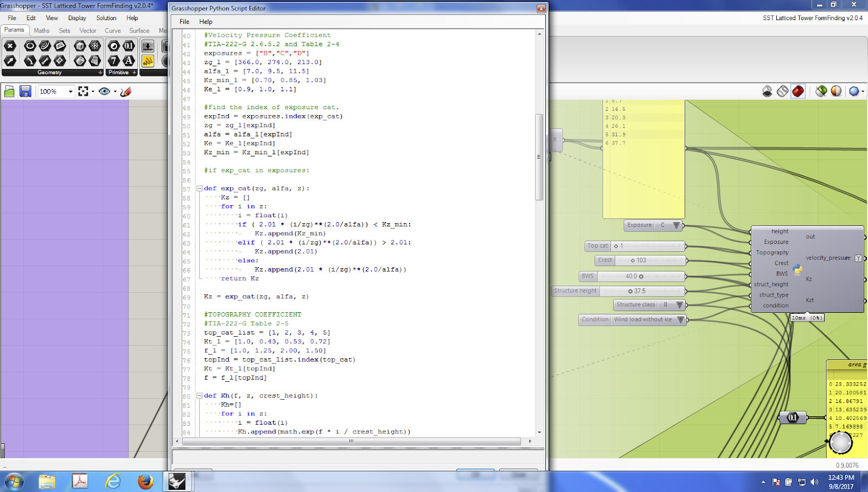The width and height of the screenshot is (868, 492).
Task: Switch to the Curve tab
Action: tap(113, 30)
